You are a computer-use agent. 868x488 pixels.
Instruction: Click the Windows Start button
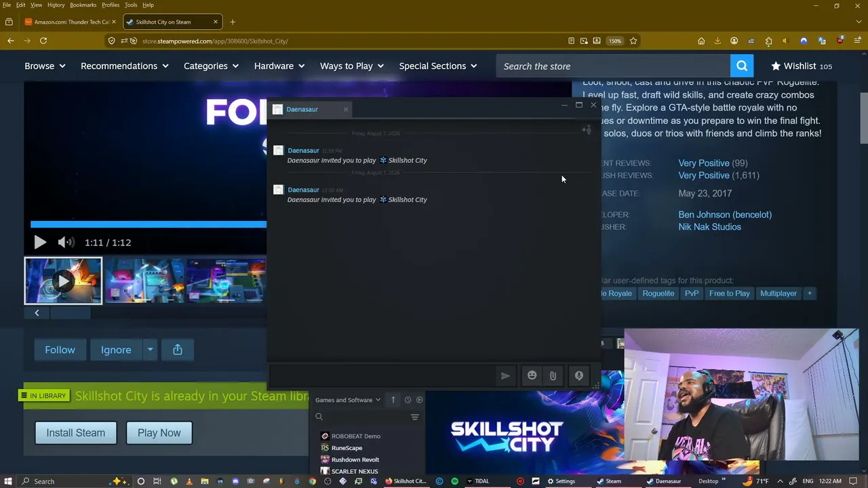click(8, 481)
